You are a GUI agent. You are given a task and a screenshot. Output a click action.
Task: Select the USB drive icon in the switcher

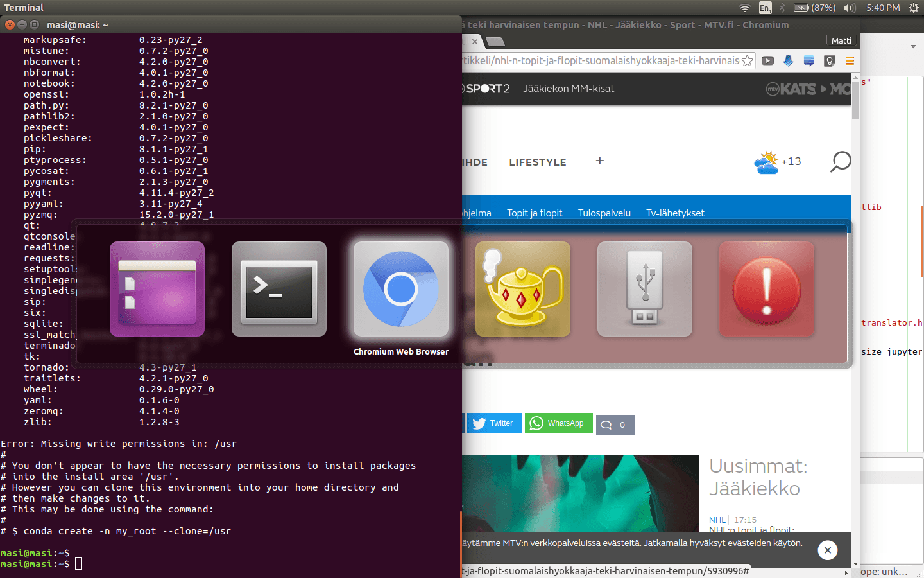click(x=645, y=289)
